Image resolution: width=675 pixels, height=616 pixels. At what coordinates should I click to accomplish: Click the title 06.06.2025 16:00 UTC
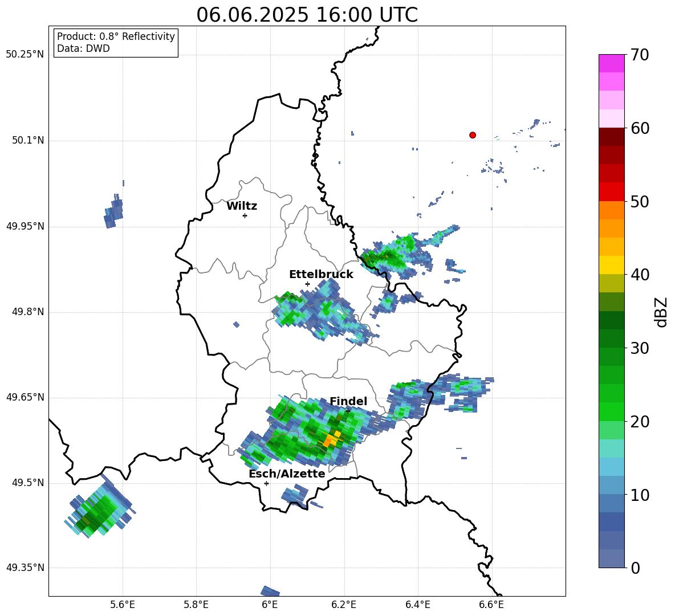pyautogui.click(x=307, y=15)
